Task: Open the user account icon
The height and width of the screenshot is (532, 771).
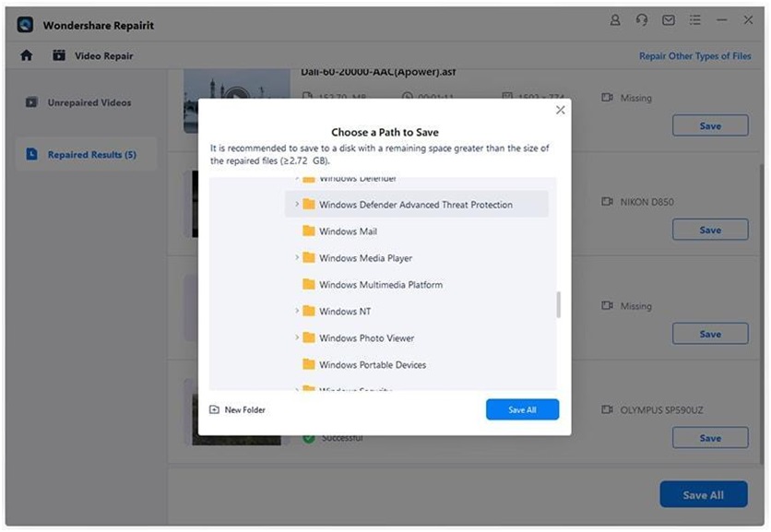Action: [x=614, y=20]
